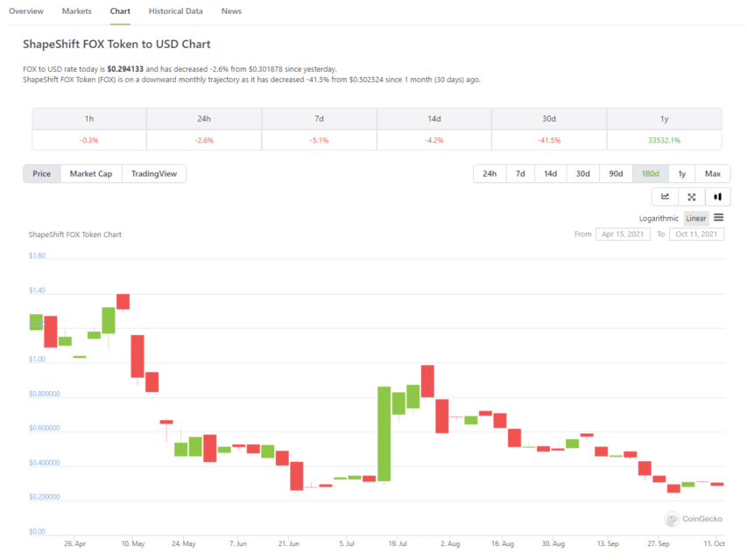The image size is (747, 560).
Task: Select the 7d chart range
Action: click(x=520, y=174)
